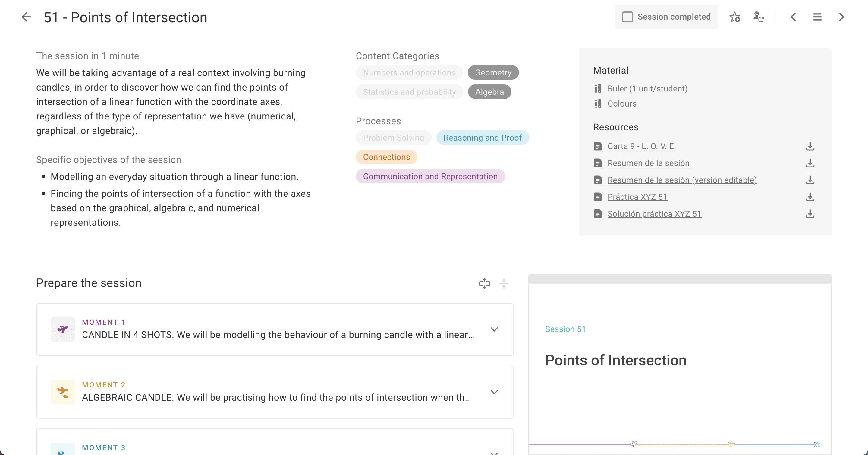
Task: Download Carta 9 - L. O. V. E. file
Action: (810, 146)
